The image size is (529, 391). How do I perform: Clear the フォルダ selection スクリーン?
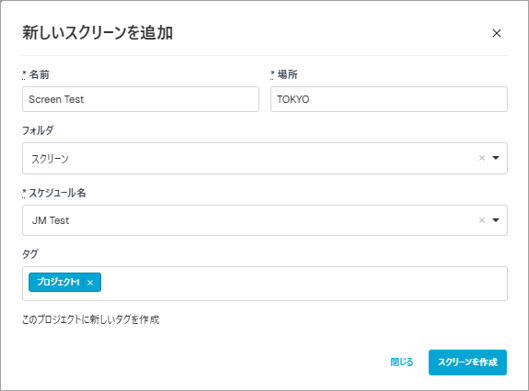tap(482, 158)
